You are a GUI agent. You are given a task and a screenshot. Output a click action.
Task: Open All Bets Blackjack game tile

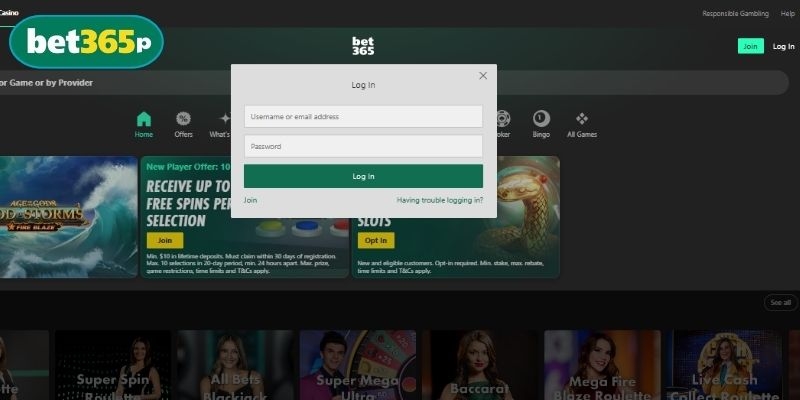click(x=235, y=365)
